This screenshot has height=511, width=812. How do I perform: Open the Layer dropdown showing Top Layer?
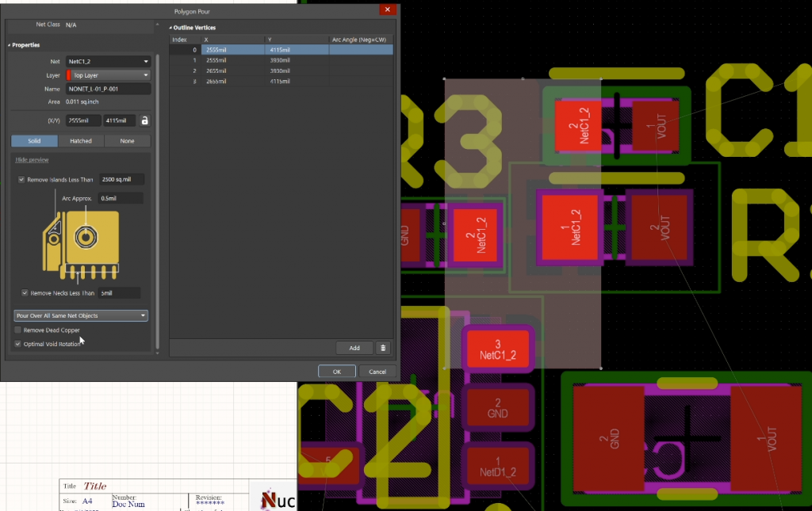coord(108,75)
